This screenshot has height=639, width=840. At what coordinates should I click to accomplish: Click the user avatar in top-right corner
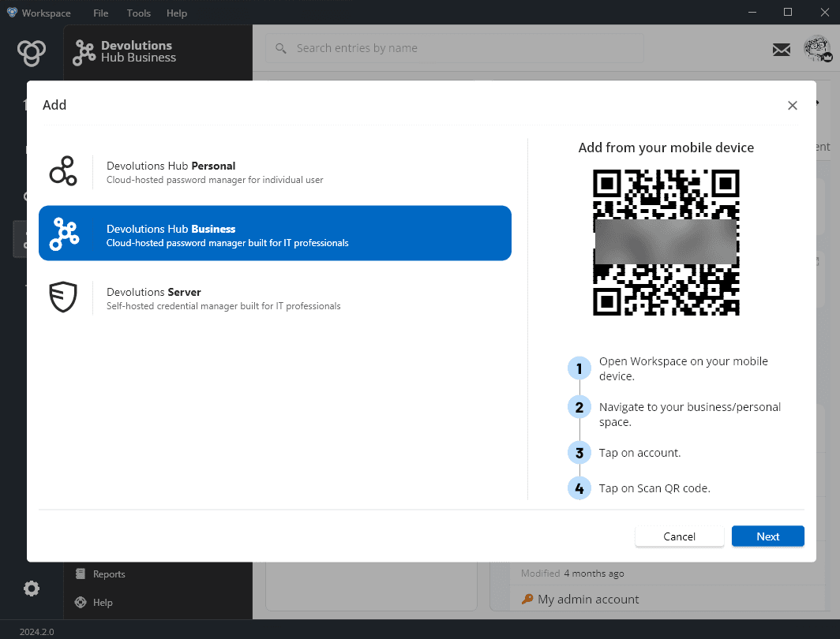coord(817,50)
